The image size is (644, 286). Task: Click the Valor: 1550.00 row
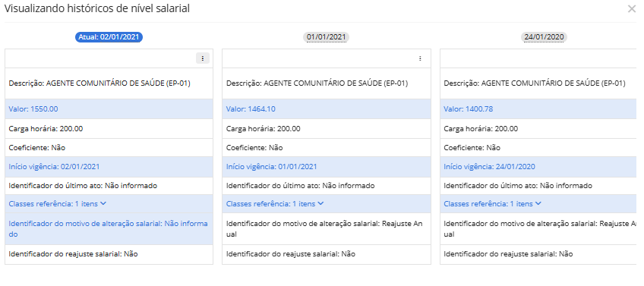[x=109, y=109]
